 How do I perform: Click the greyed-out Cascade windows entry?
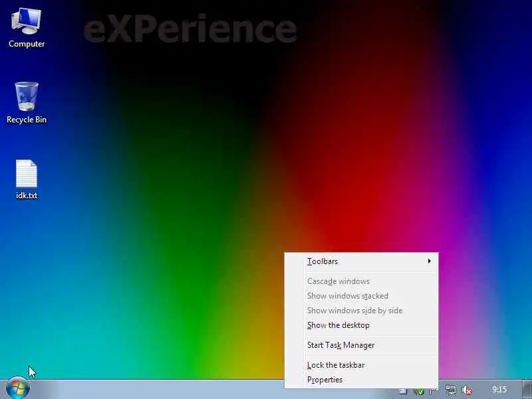(361, 281)
